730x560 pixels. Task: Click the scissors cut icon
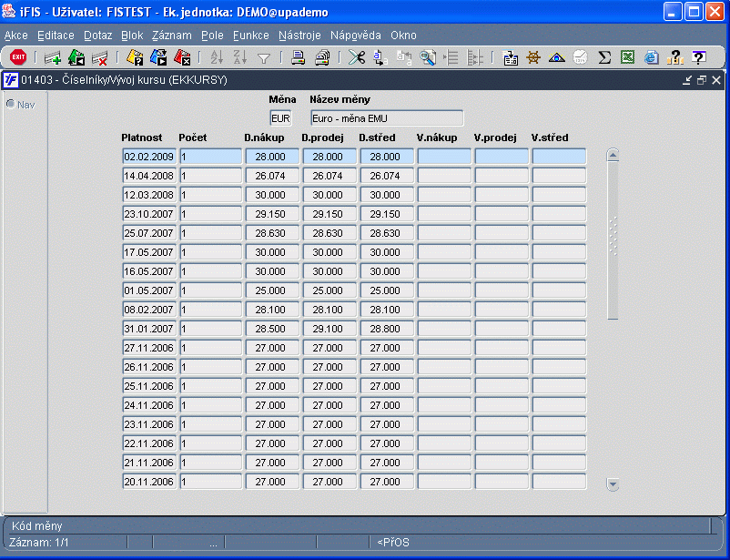click(x=357, y=57)
